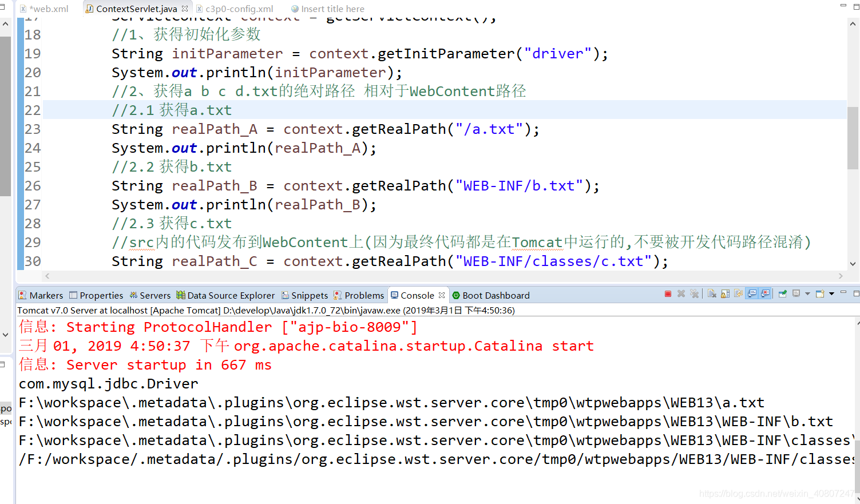Open the c3p0-config.xml editor tab
This screenshot has height=504, width=860.
pos(235,9)
